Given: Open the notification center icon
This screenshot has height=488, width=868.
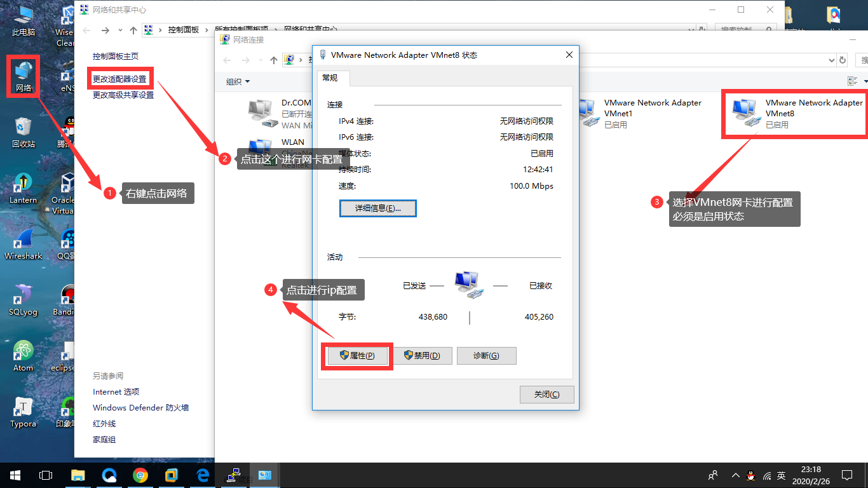Looking at the screenshot, I should 846,475.
